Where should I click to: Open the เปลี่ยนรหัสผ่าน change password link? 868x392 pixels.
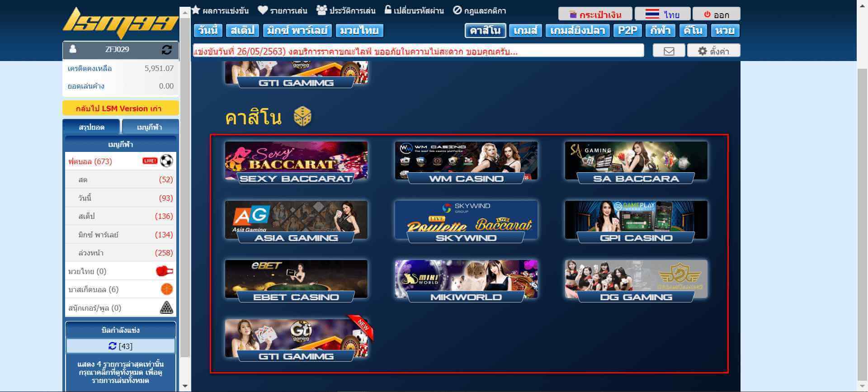(x=414, y=10)
